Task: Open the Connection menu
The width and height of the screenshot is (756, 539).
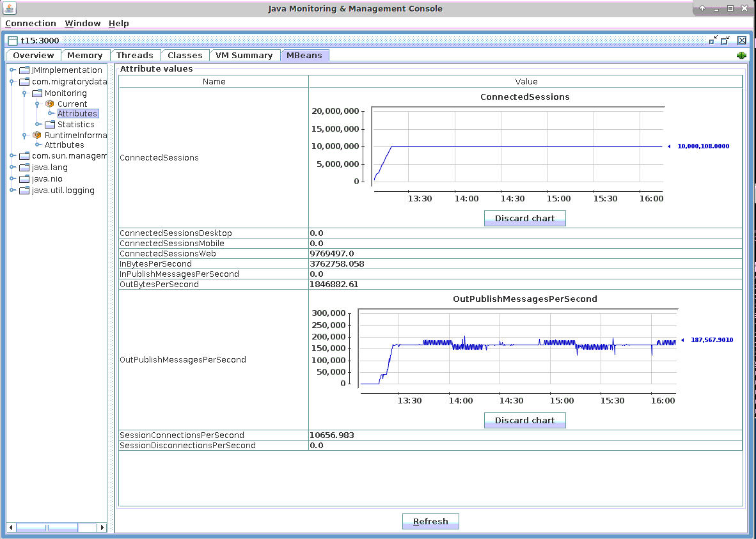Action: click(x=30, y=23)
